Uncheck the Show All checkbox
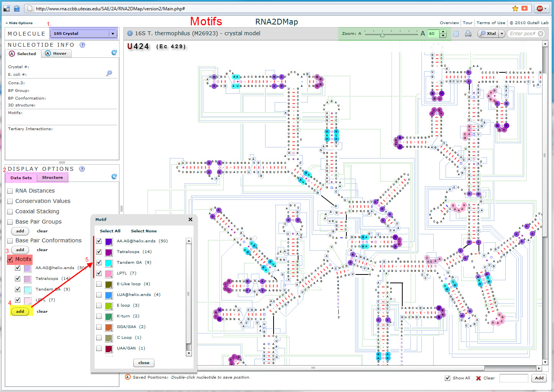 [x=447, y=378]
